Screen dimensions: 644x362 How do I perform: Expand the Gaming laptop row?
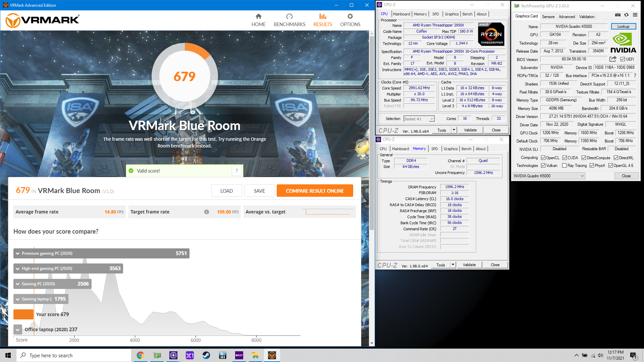(41, 299)
